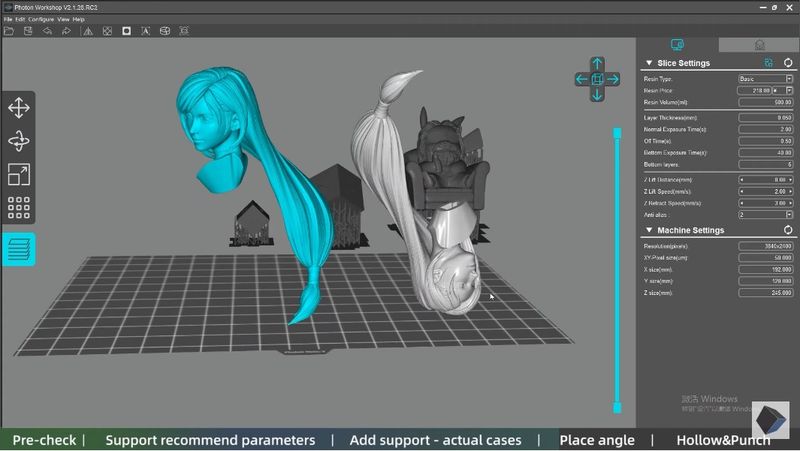Click the Save icon in toolbar

point(28,31)
